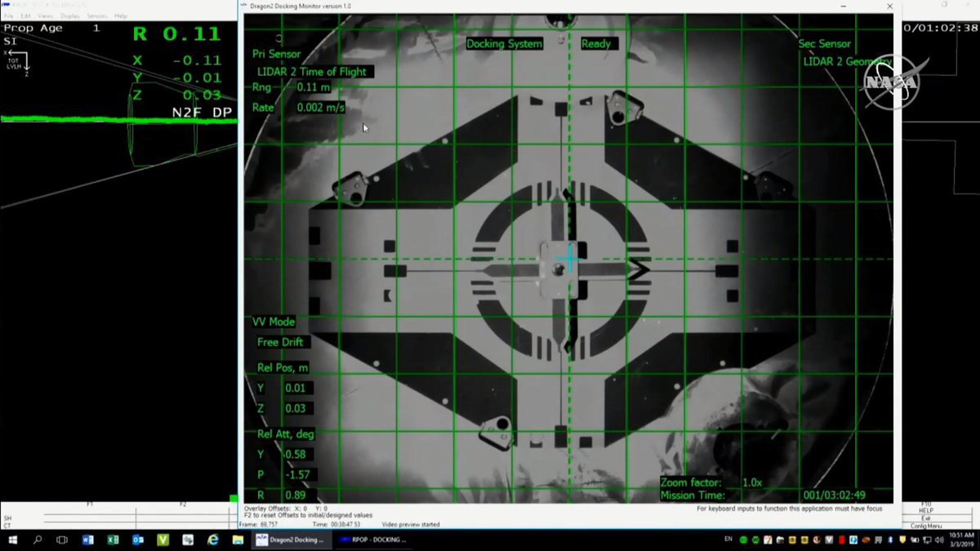Click the Rate value 0.002 m/s
980x551 pixels.
point(320,108)
